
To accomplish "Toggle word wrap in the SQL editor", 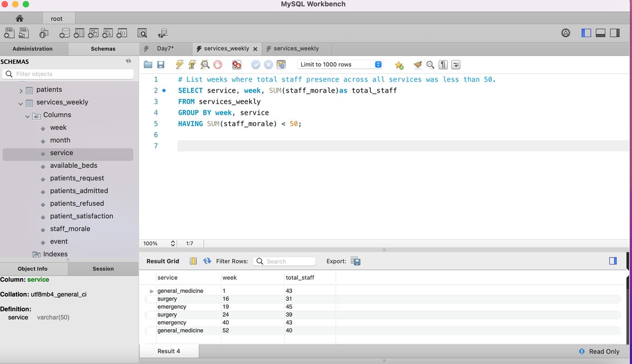I will tap(456, 64).
